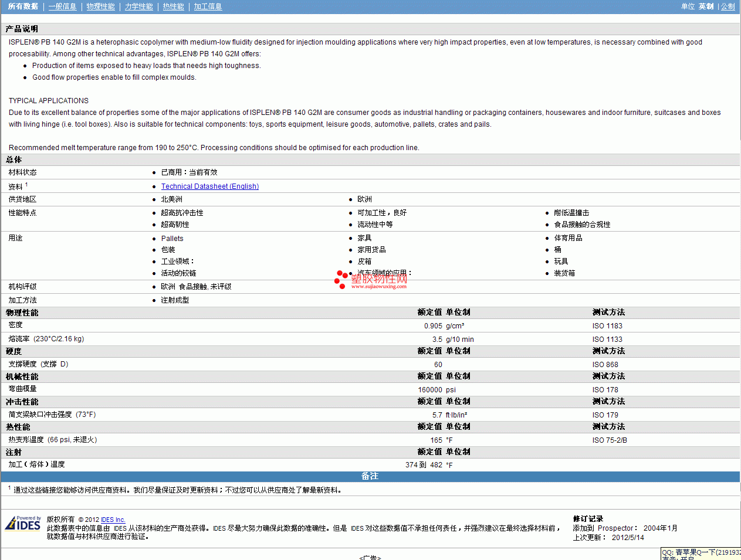741x560 pixels.
Task: Click the 374 到 482 temperature range
Action: pyautogui.click(x=424, y=465)
